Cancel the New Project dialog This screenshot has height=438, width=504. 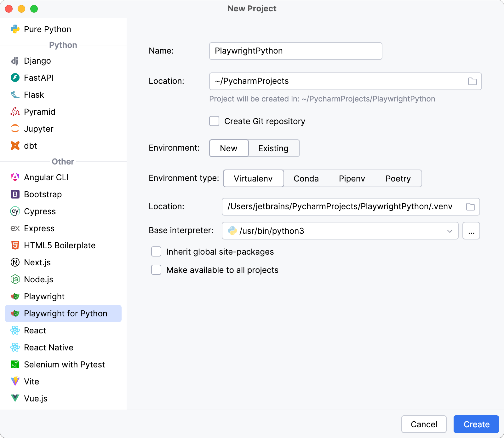point(424,424)
